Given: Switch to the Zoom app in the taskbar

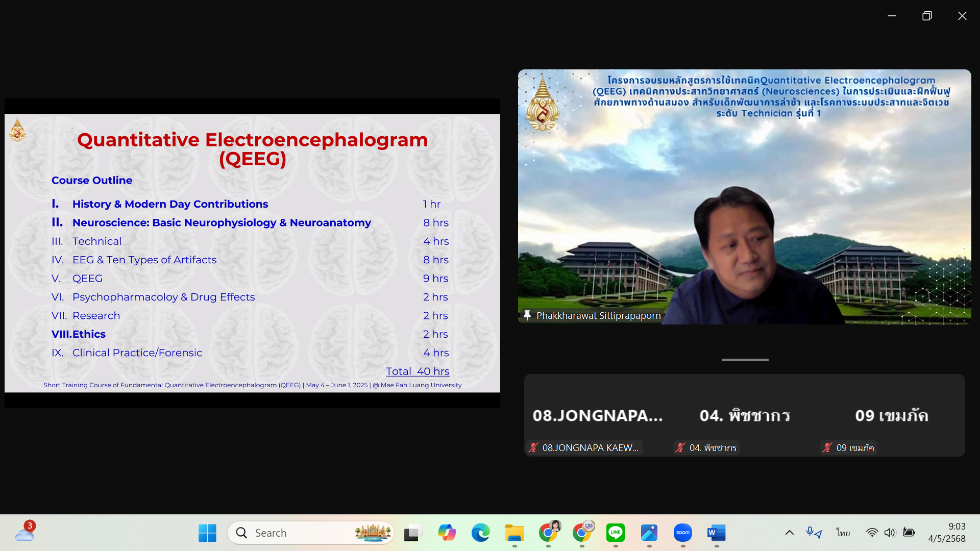Looking at the screenshot, I should [x=682, y=533].
